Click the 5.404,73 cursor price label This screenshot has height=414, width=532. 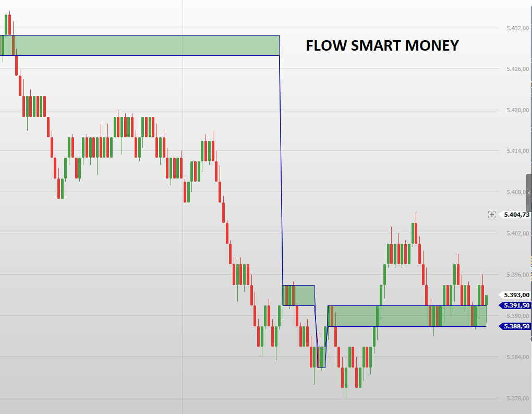coord(516,215)
